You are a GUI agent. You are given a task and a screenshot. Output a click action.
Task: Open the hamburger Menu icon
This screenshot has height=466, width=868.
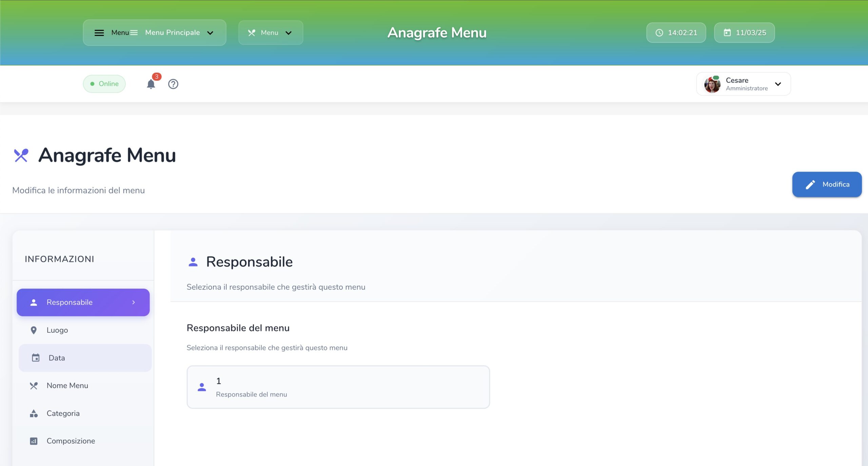click(99, 33)
